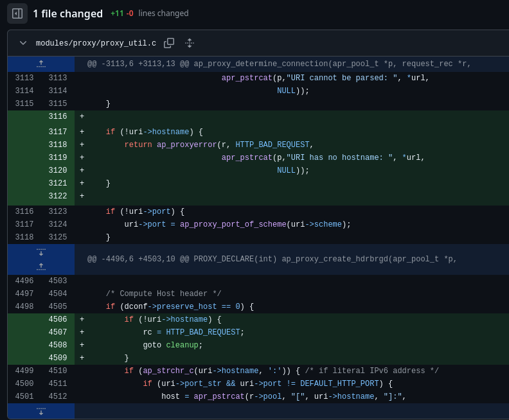Select added line number 4506
The width and height of the screenshot is (509, 420).
pyautogui.click(x=57, y=319)
